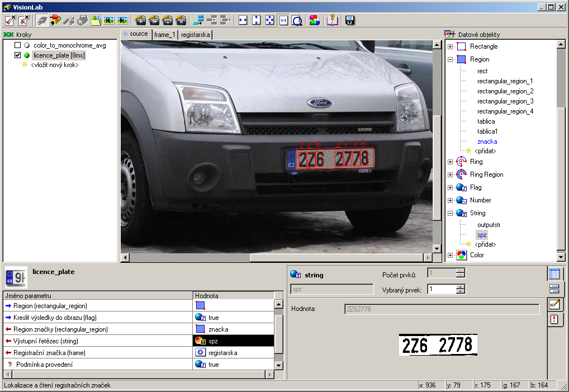Screen dimensions: 569x392
Task: Uncheck the licence_plate step checkbox
Action: (18, 55)
